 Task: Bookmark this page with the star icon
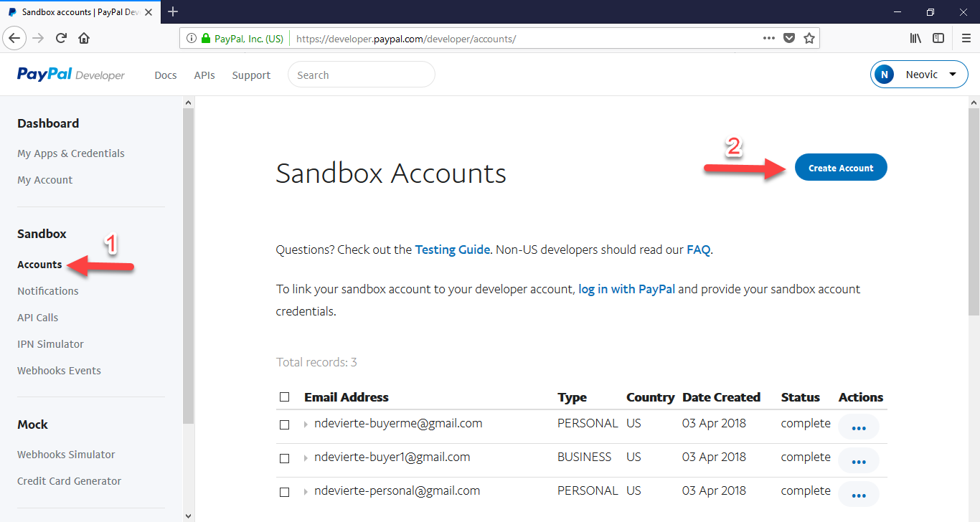809,38
